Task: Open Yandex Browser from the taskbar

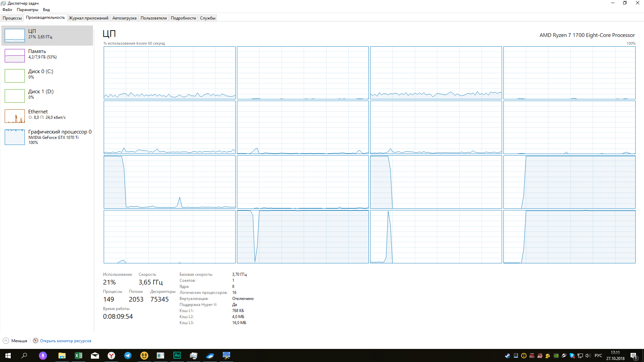Action: [x=111, y=356]
